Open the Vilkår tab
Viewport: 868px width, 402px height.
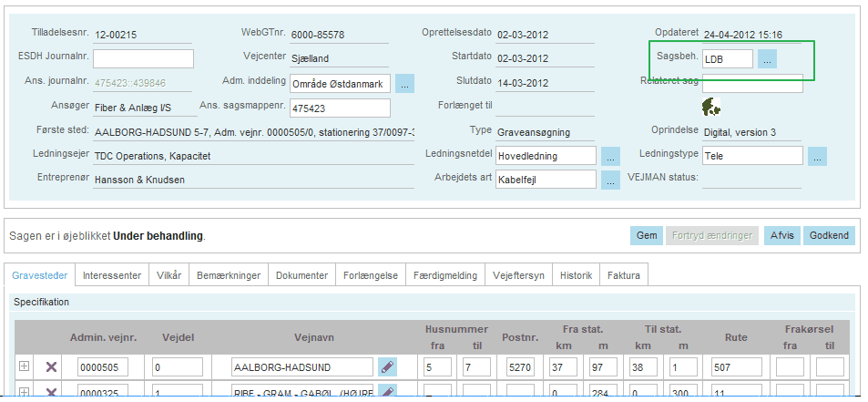pyautogui.click(x=170, y=274)
